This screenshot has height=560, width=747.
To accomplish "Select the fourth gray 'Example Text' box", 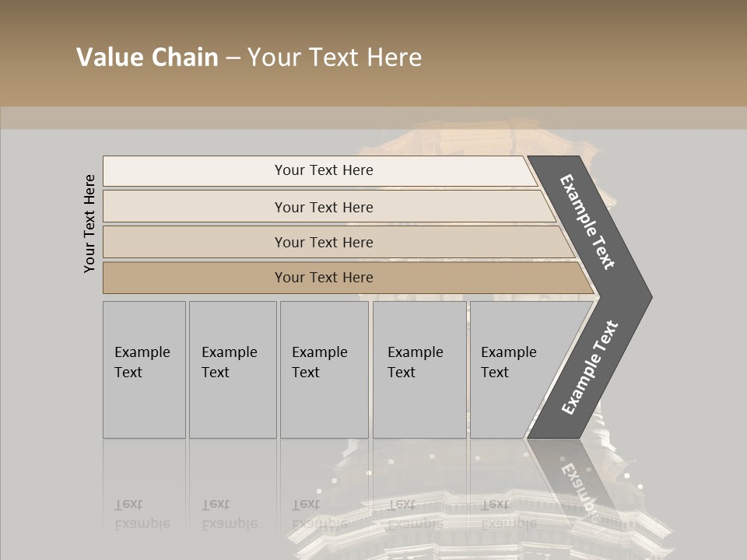I will point(419,369).
